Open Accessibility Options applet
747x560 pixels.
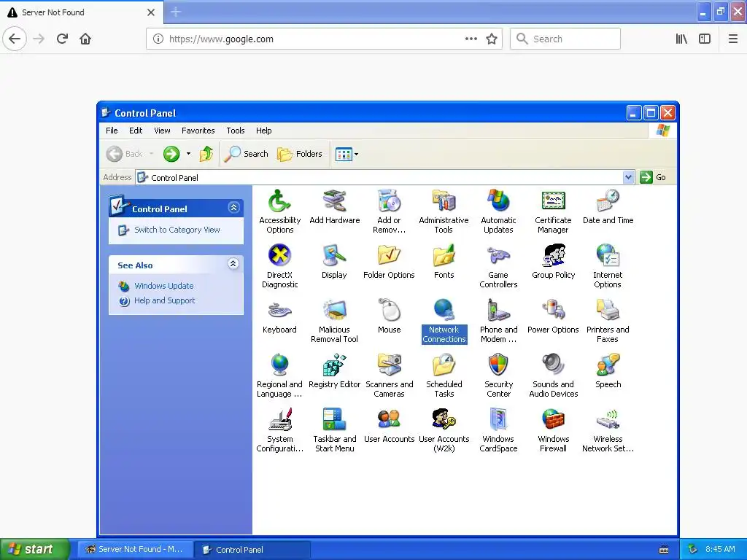click(x=279, y=211)
